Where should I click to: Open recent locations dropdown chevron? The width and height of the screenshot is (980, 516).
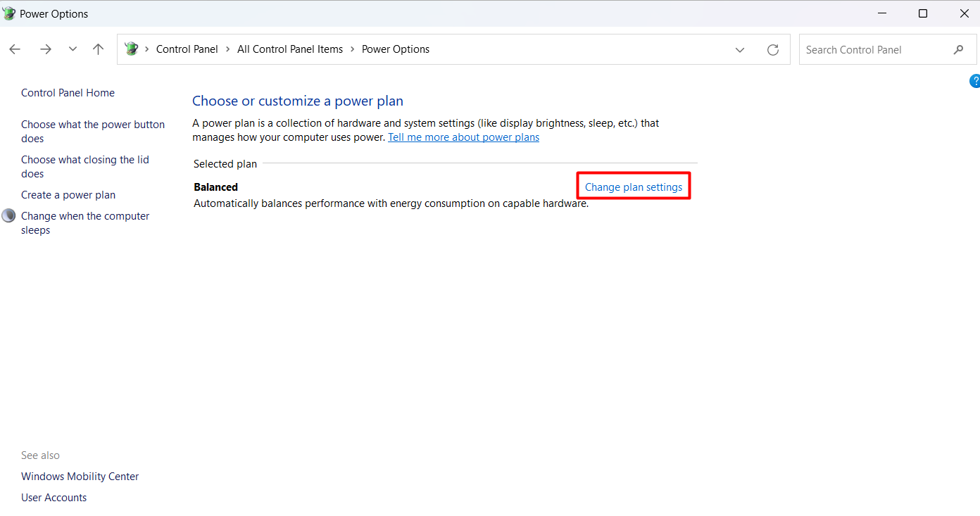click(73, 49)
